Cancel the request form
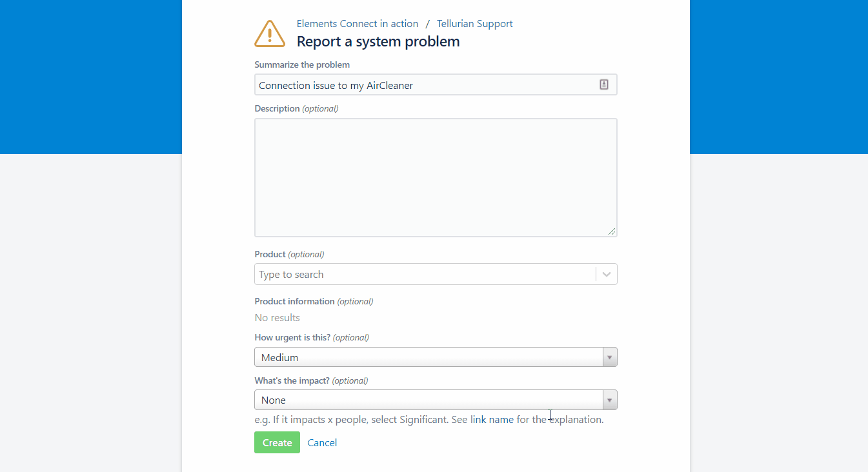Screen dimensions: 868x472 tap(322, 442)
